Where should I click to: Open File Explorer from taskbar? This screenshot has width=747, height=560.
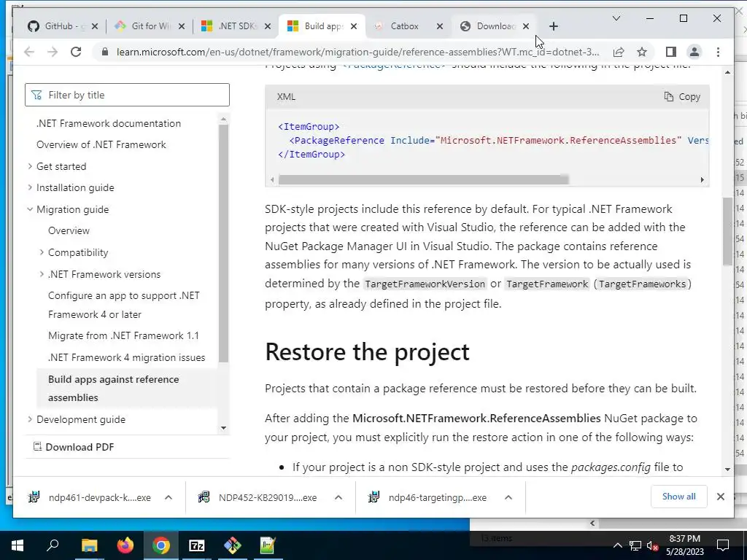89,545
